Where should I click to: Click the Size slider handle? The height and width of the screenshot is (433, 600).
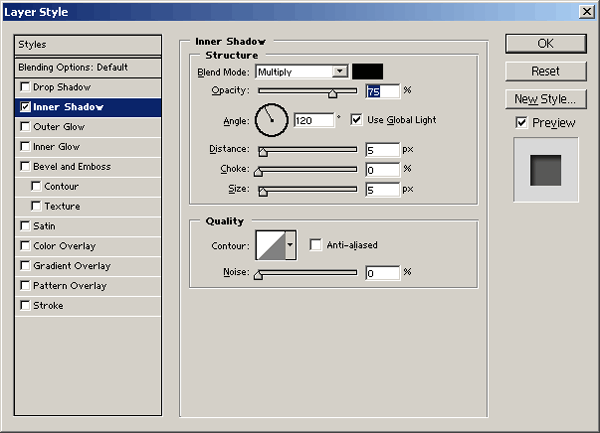(263, 192)
